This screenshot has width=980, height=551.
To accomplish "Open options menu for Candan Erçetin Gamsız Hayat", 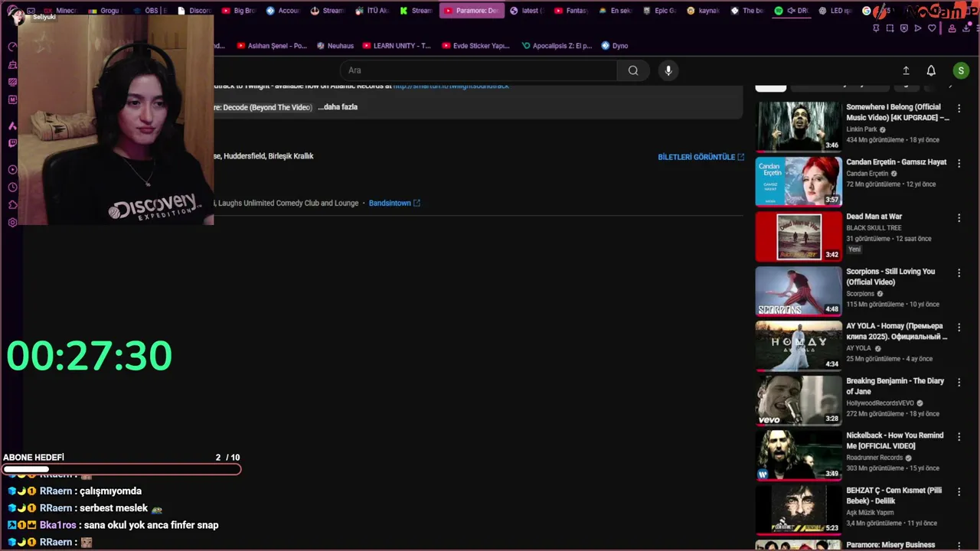I will [959, 163].
